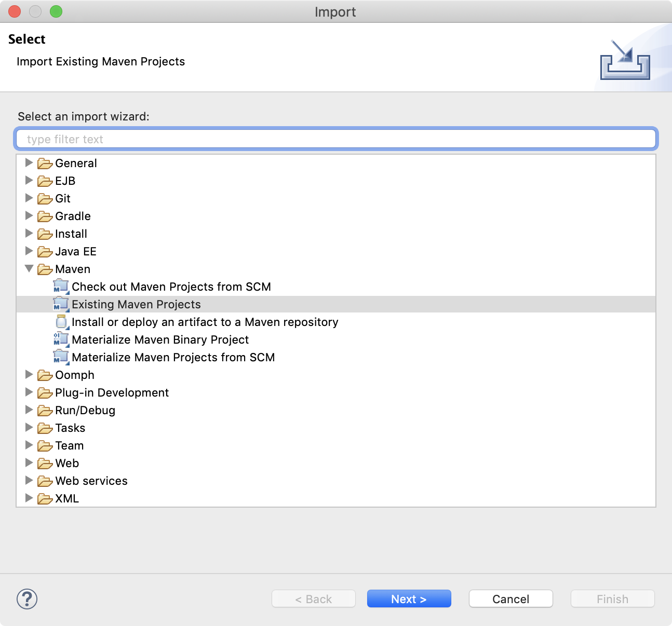The height and width of the screenshot is (626, 672).
Task: Expand the Run/Debug category
Action: click(x=29, y=410)
